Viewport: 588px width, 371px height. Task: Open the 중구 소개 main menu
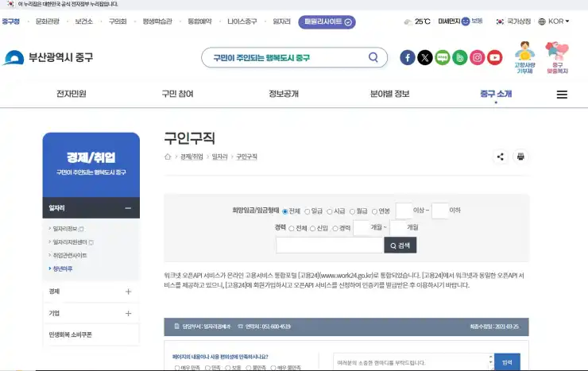496,94
